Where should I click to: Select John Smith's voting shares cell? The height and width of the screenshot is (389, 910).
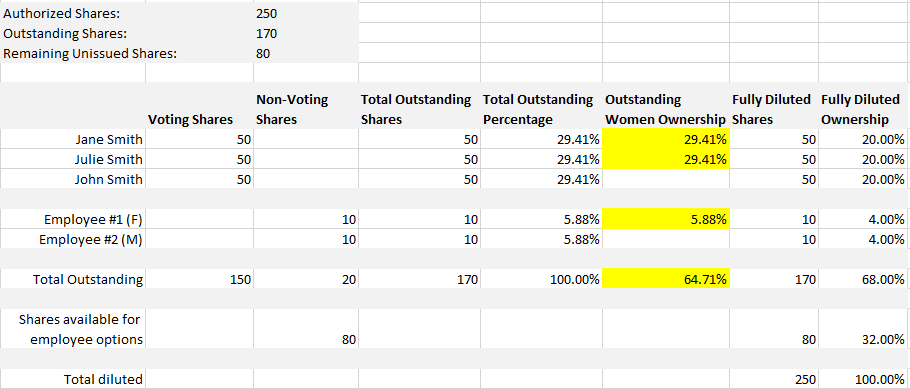coord(199,179)
